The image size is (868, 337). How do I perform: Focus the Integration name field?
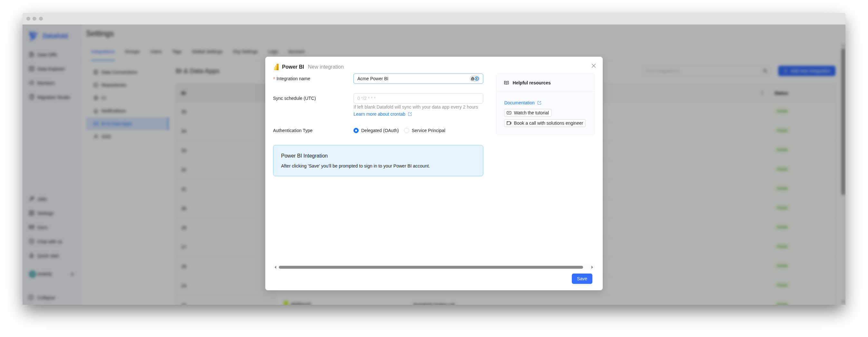click(418, 79)
